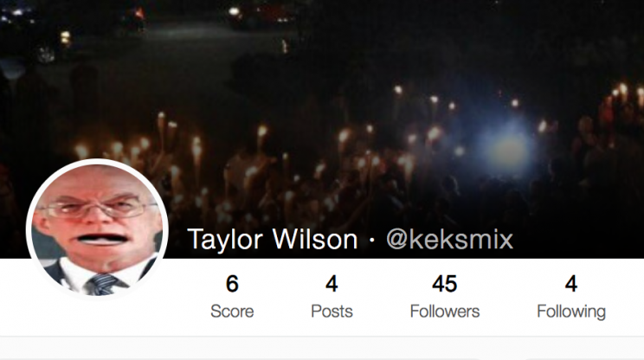This screenshot has width=644, height=360.
Task: Select the @keksmix username handle
Action: 450,240
